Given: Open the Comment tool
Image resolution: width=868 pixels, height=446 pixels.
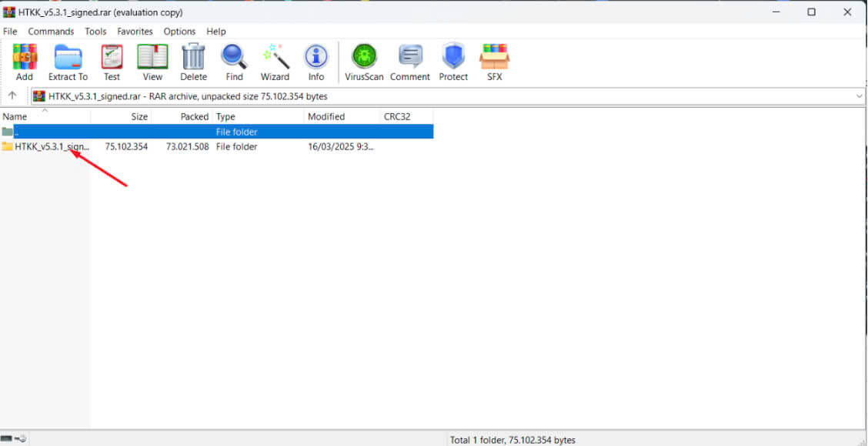Looking at the screenshot, I should [x=410, y=57].
